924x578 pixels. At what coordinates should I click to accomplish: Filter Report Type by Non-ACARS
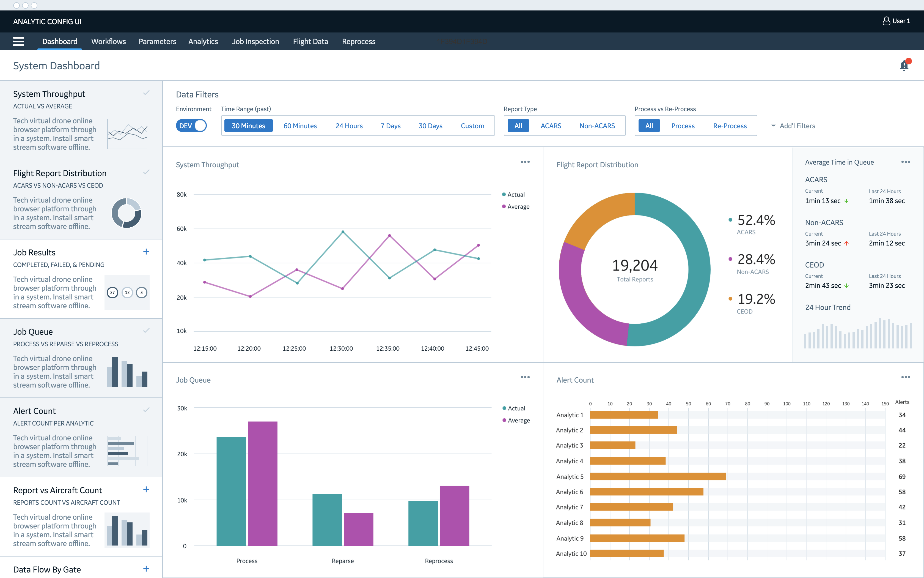[x=597, y=126]
